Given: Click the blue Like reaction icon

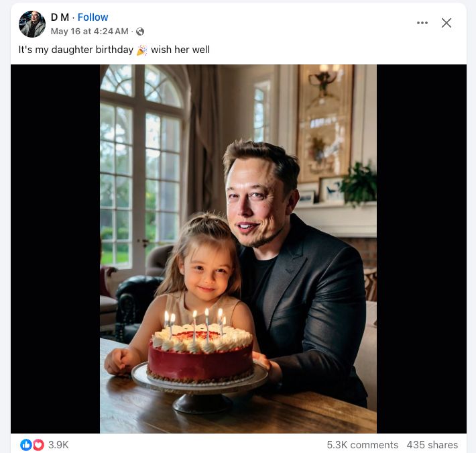Looking at the screenshot, I should click(x=26, y=444).
